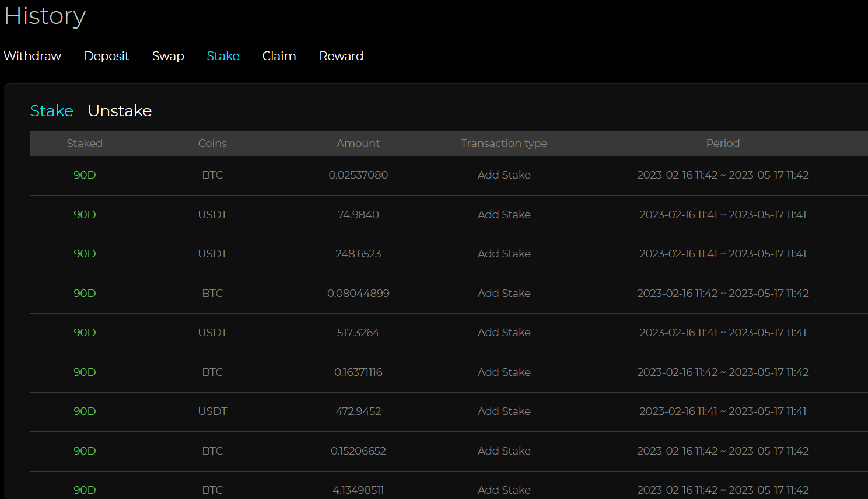Click Add Stake in the 74.9840 row
The image size is (868, 499).
click(x=504, y=215)
